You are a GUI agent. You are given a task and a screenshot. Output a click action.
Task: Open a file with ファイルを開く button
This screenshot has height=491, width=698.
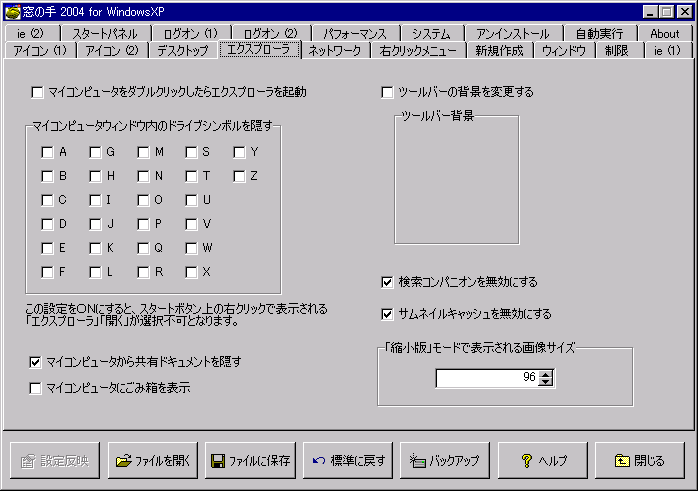153,460
